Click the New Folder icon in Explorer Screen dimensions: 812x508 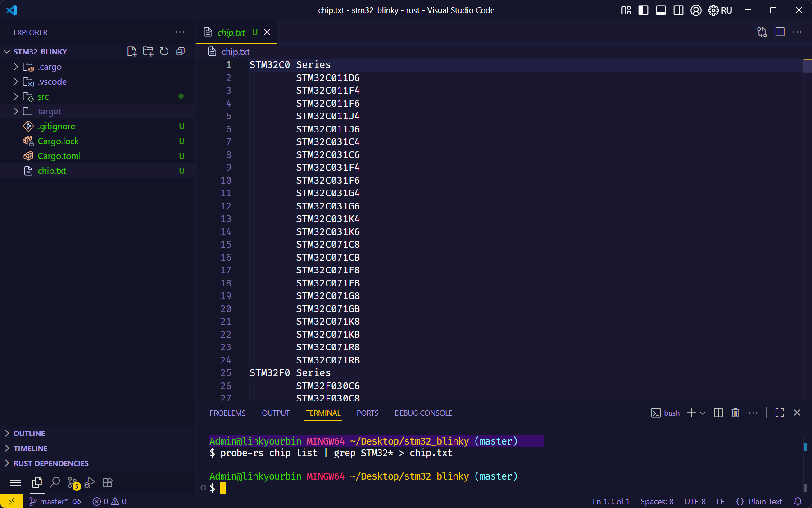pos(148,52)
